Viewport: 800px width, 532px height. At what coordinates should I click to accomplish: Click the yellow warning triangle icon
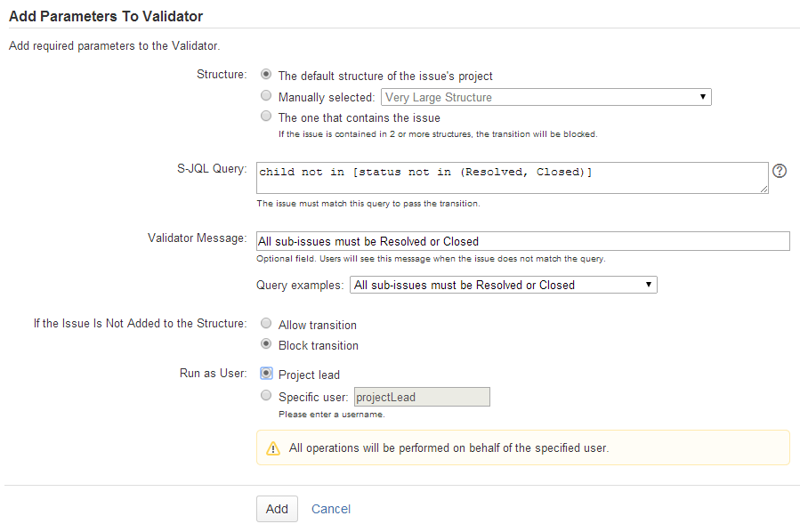[x=272, y=448]
